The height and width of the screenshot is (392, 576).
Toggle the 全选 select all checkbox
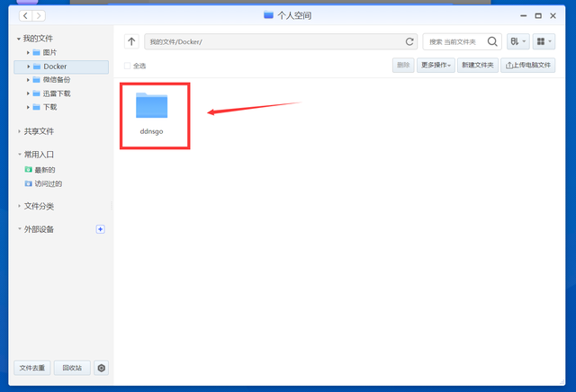pyautogui.click(x=128, y=66)
